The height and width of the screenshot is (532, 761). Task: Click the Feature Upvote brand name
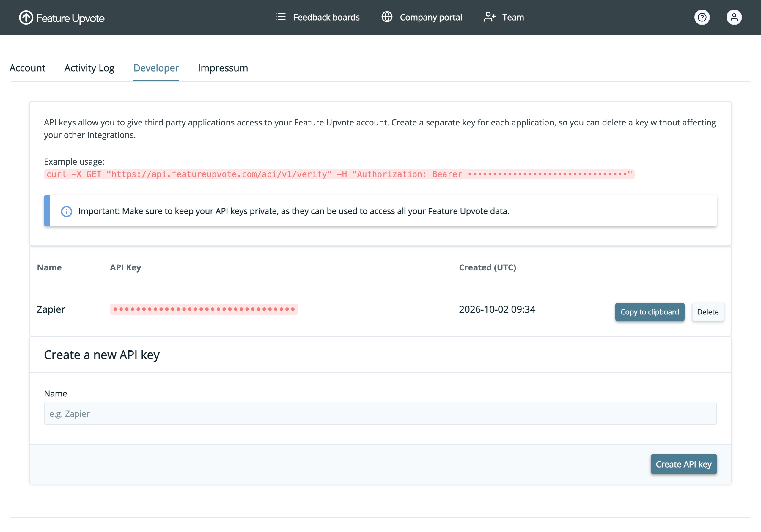click(x=70, y=18)
